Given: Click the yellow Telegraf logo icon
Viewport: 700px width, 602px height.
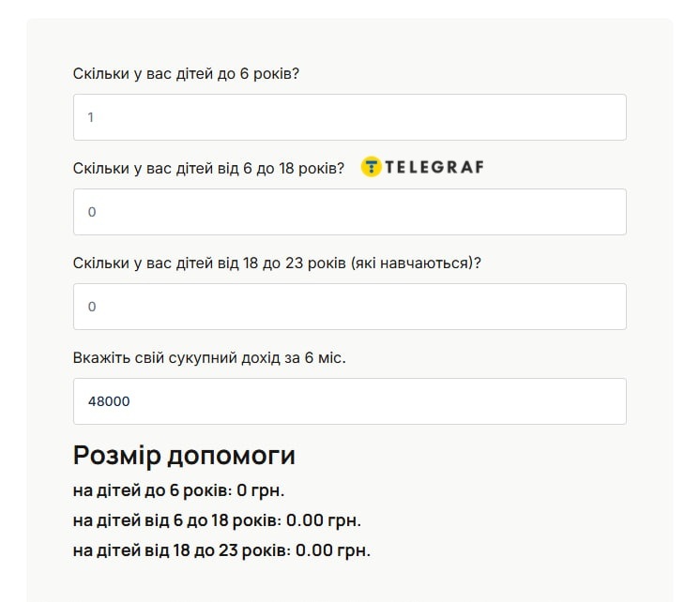Looking at the screenshot, I should pyautogui.click(x=372, y=168).
